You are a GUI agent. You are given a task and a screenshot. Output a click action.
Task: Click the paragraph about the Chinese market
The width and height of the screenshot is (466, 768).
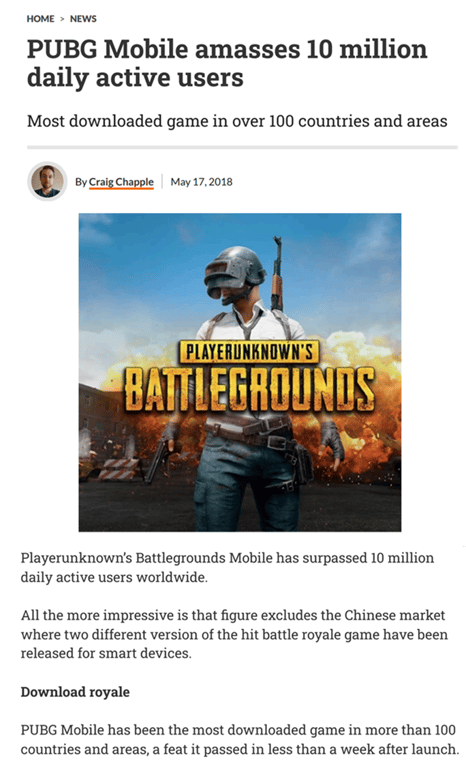coord(234,634)
